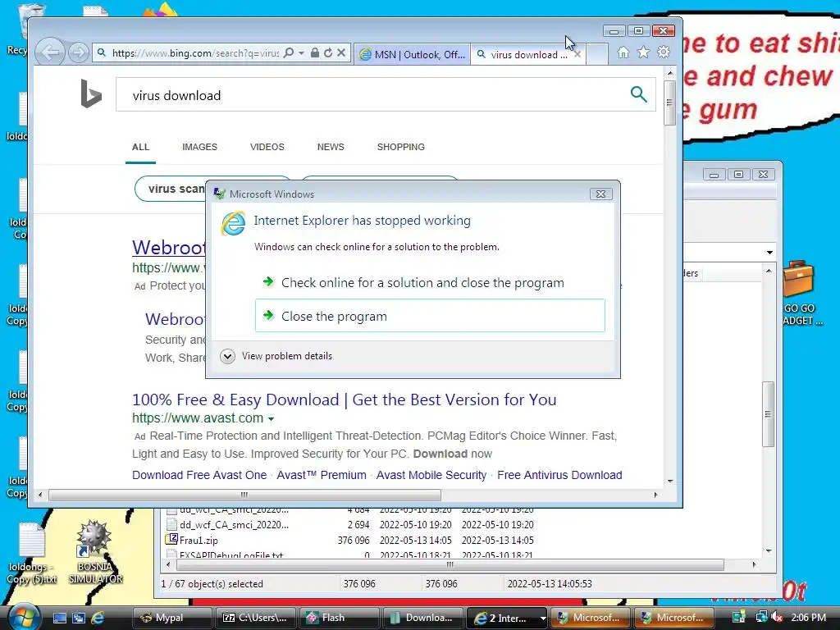Screen dimensions: 840x630
Task: Open the Favorites star icon
Action: coord(643,52)
